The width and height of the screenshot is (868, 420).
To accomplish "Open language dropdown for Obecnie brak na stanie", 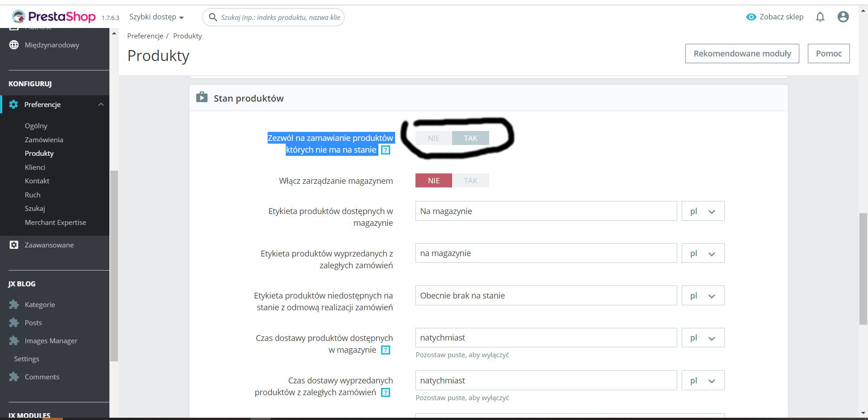I will tap(703, 295).
